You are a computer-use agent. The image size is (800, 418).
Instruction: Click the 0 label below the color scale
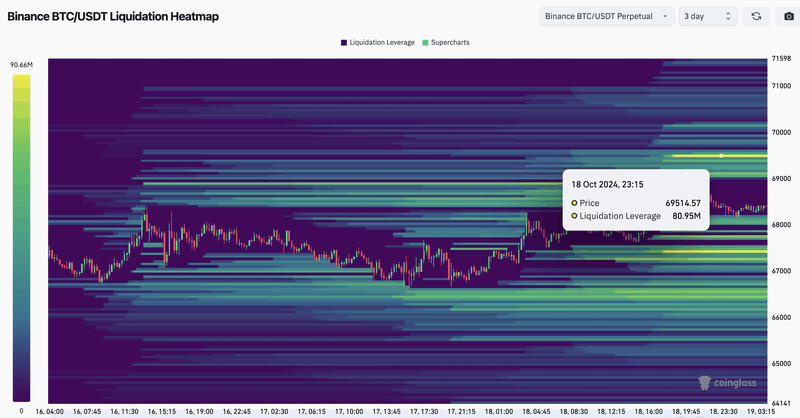point(21,411)
